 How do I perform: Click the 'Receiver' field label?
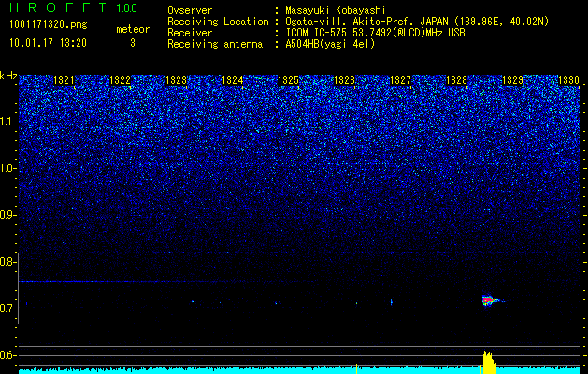190,33
